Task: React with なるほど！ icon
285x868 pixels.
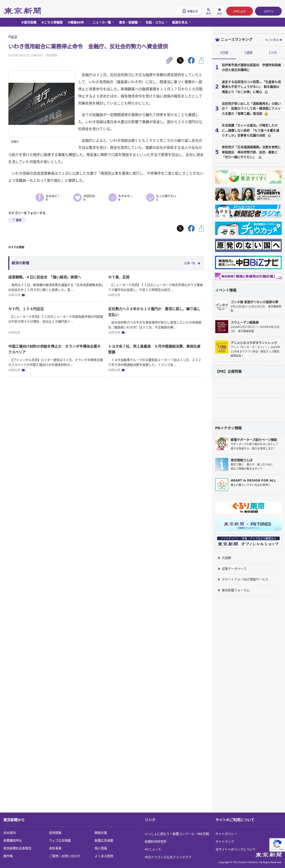Action: pyautogui.click(x=40, y=197)
